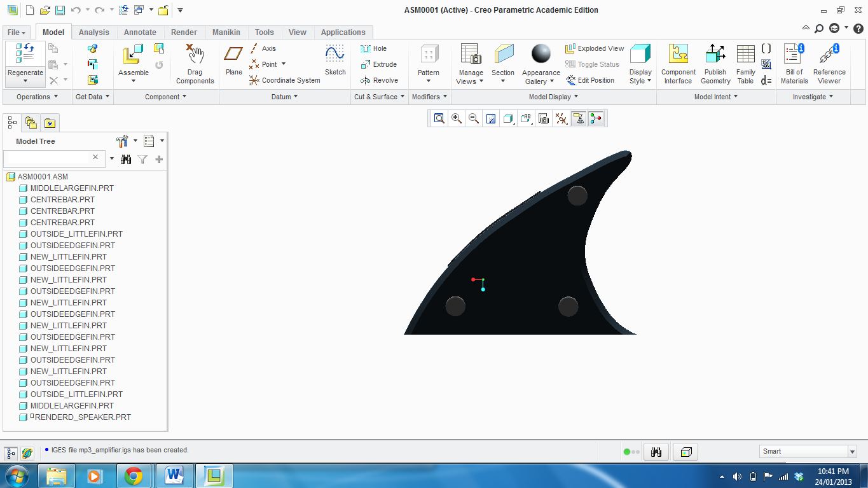868x488 pixels.
Task: Click the Edit Position tool
Action: 589,80
